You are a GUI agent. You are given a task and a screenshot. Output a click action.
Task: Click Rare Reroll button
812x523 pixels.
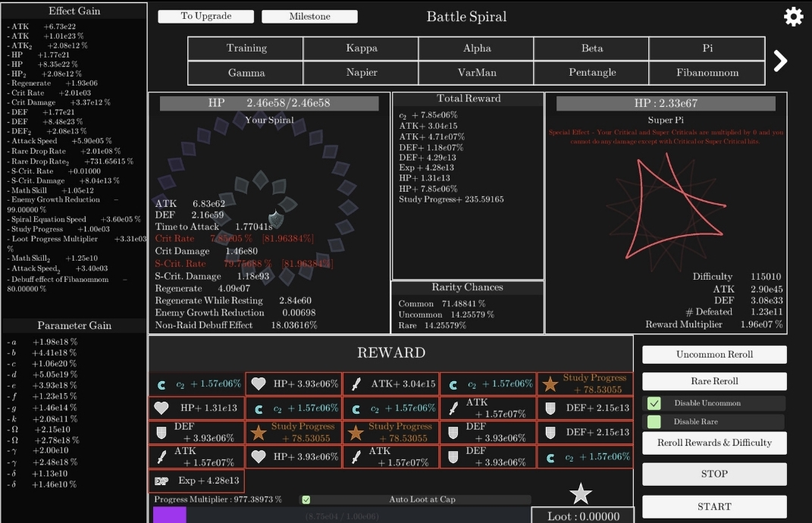point(714,381)
